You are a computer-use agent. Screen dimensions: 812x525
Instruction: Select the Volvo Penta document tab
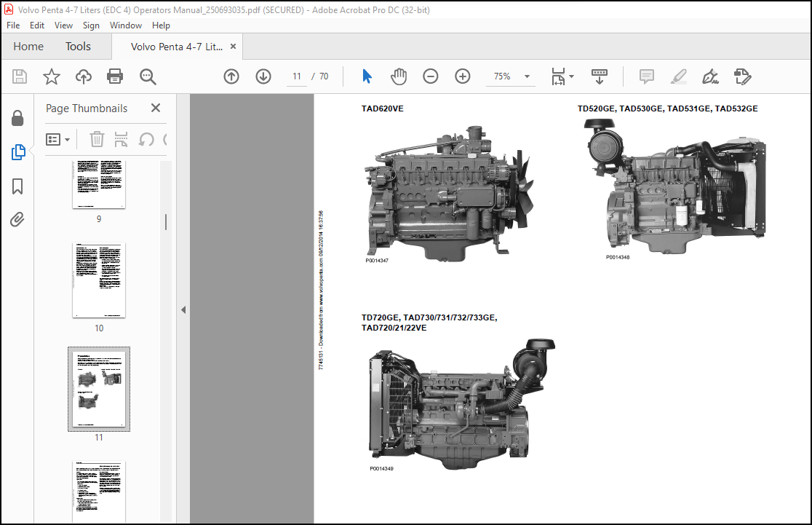pyautogui.click(x=177, y=47)
